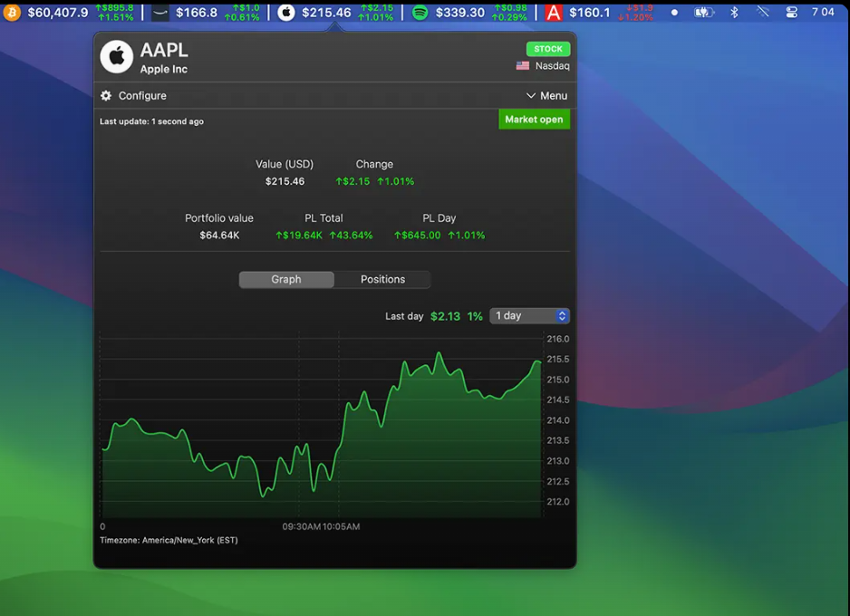Open the Bluetooth menu bar icon

tap(734, 12)
